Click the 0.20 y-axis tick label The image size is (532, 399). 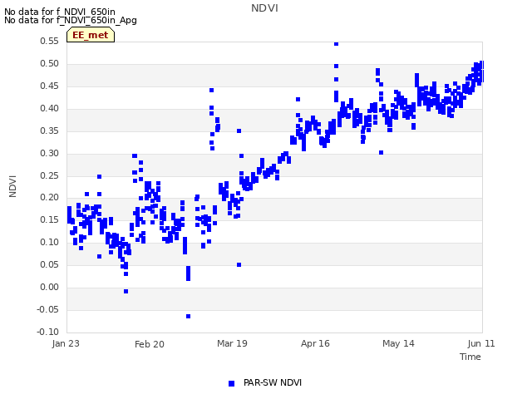[x=50, y=197]
